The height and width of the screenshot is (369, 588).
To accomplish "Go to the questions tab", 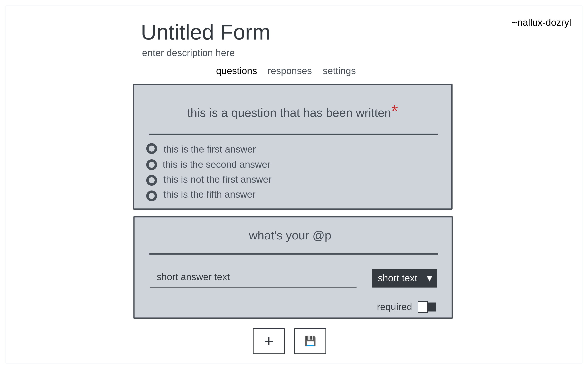I will pos(236,71).
